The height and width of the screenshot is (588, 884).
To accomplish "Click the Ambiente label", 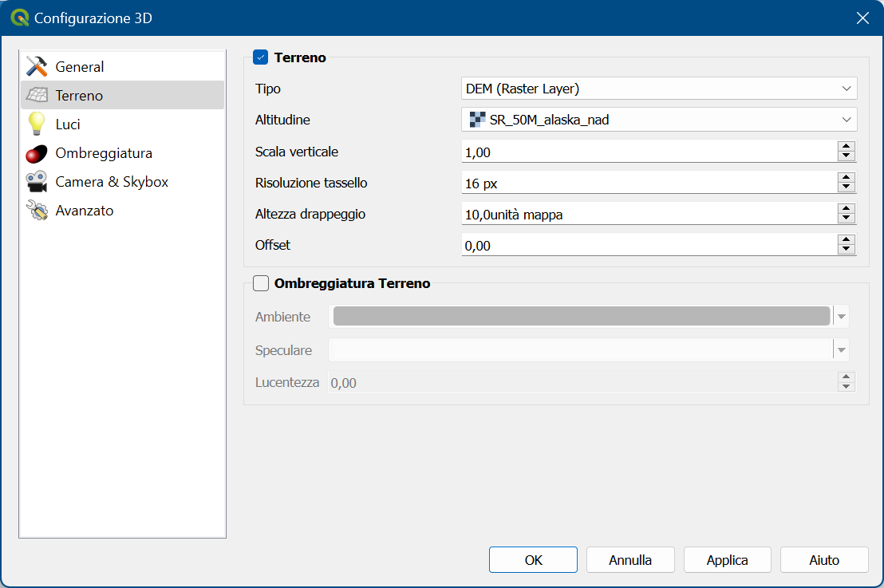I will tap(282, 317).
